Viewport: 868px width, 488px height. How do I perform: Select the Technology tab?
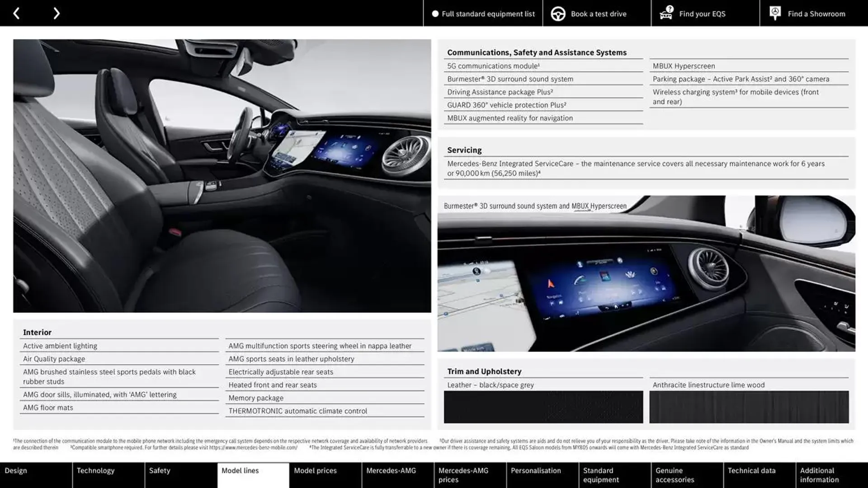(95, 471)
